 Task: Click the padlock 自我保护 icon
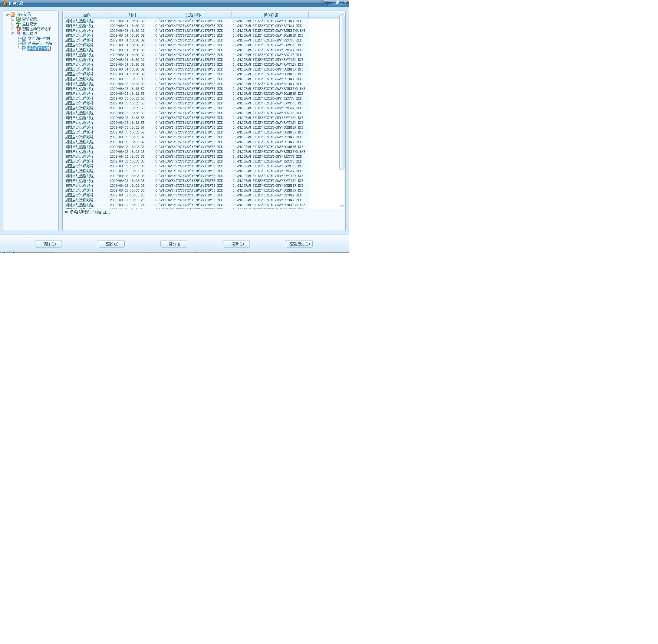[18, 34]
